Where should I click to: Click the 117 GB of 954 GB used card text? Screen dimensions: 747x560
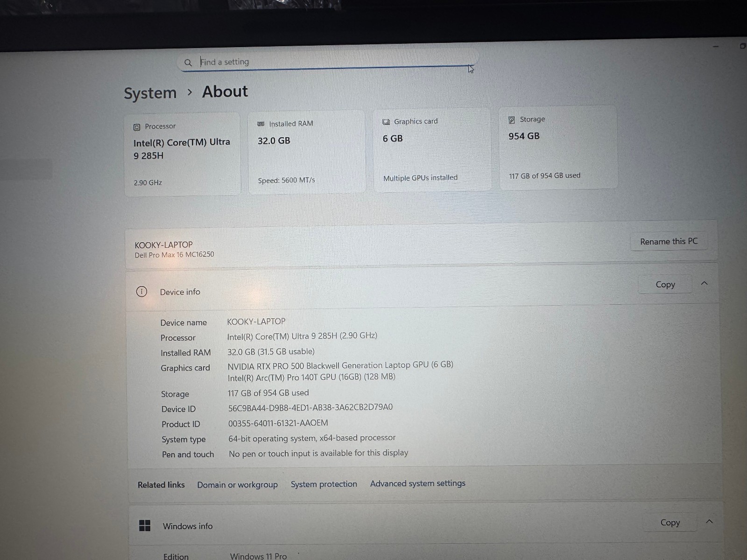pyautogui.click(x=545, y=176)
